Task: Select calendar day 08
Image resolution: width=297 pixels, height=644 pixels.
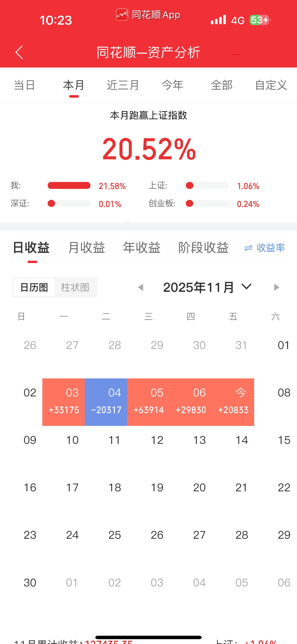Action: click(x=284, y=393)
